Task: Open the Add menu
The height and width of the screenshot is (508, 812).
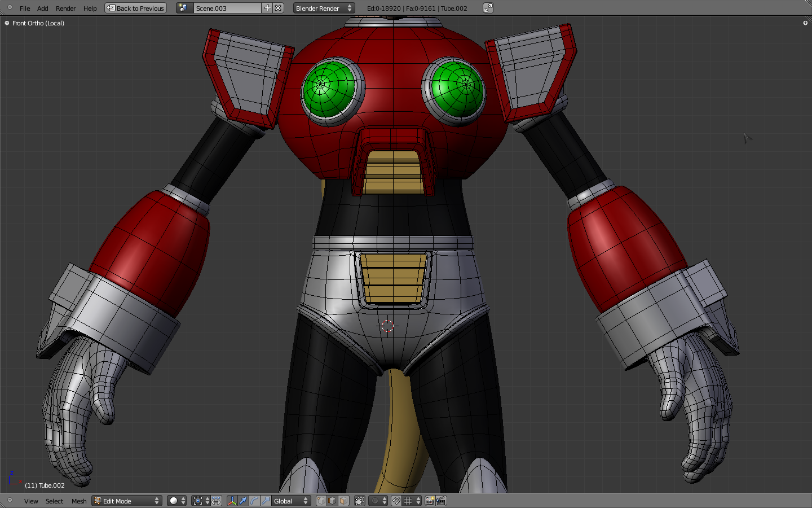Action: coord(43,8)
